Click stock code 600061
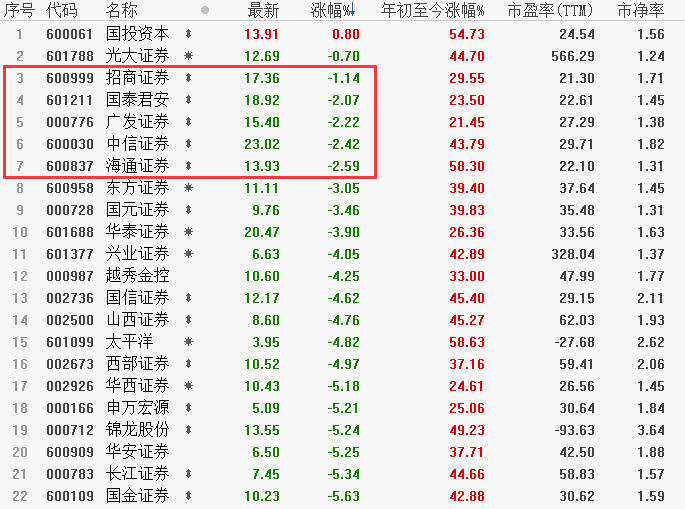 click(x=70, y=34)
